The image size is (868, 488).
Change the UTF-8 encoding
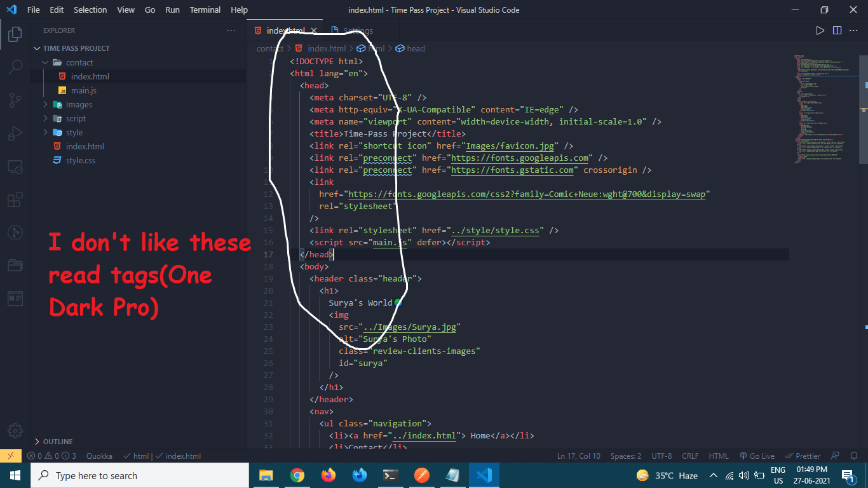pos(661,456)
